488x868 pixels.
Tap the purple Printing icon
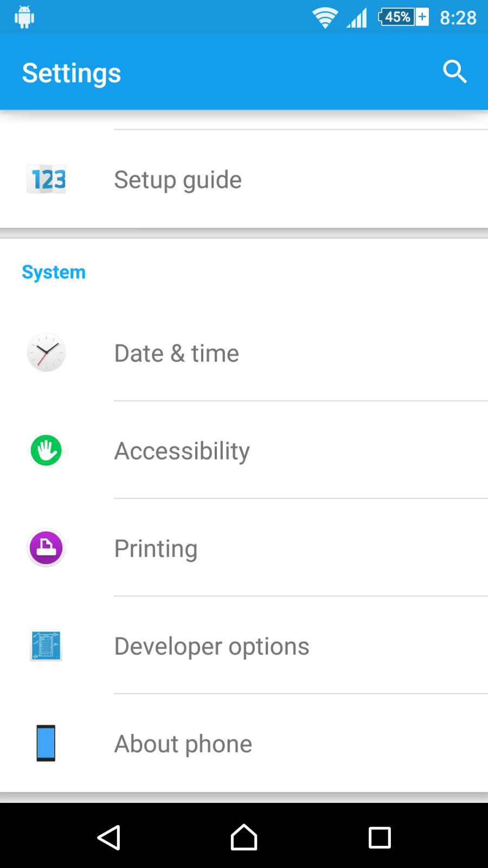point(46,548)
